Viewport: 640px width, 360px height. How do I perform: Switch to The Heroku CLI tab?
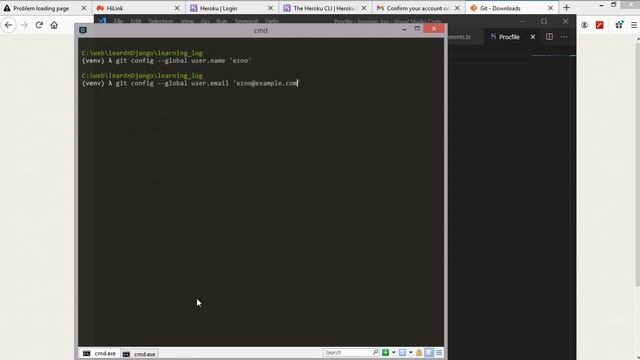pos(324,8)
